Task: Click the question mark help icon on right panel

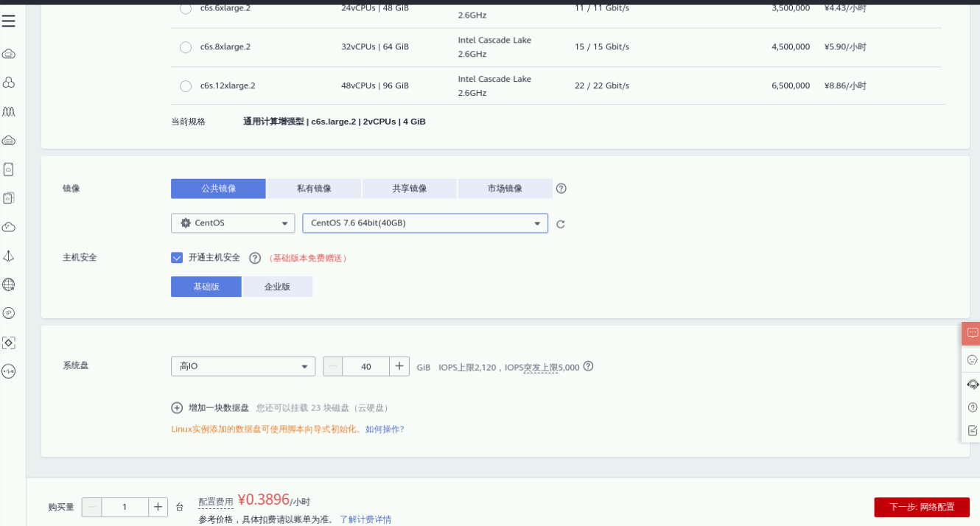Action: point(973,407)
